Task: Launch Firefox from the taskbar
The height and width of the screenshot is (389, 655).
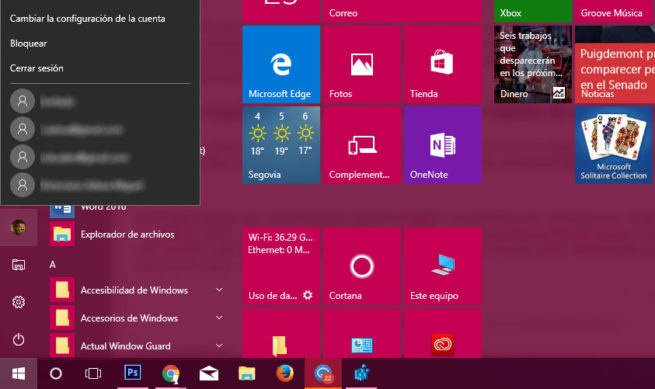Action: tap(285, 374)
